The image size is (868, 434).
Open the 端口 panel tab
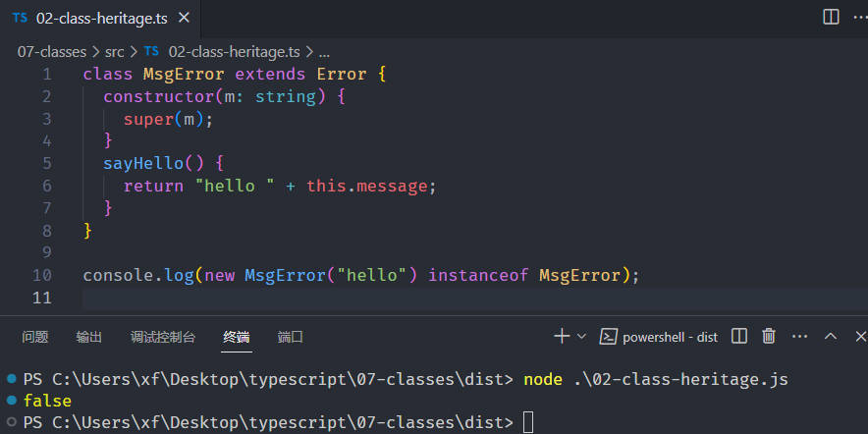(x=290, y=337)
